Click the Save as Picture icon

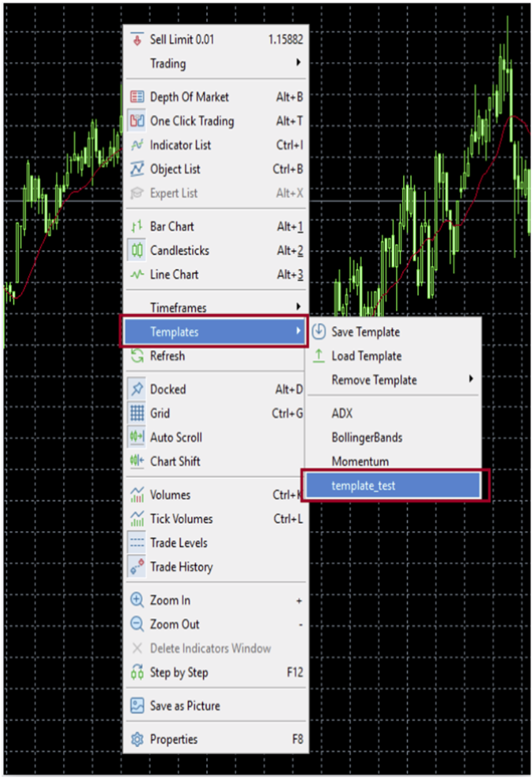click(137, 706)
